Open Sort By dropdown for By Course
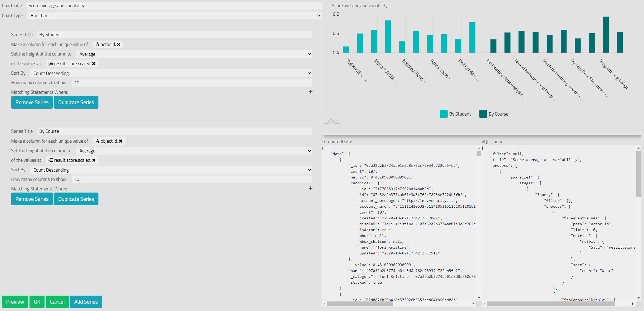644x311 pixels. [x=171, y=170]
